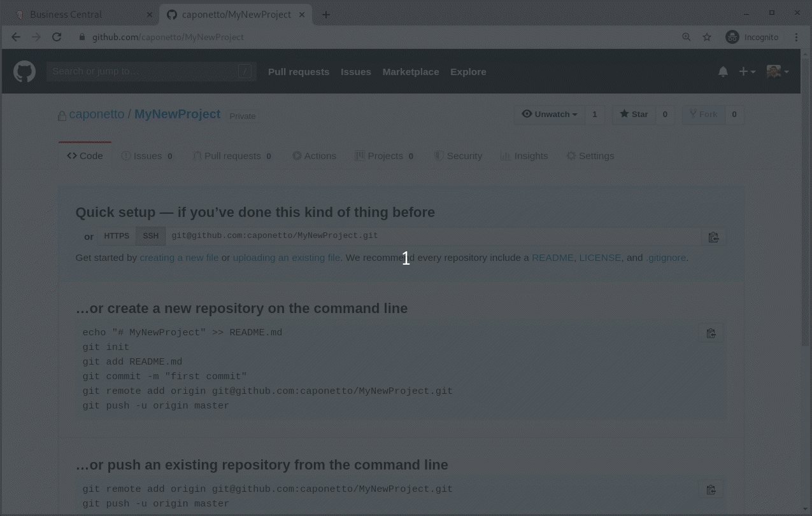Close the caponetto/MyNewProject tab

pos(302,15)
